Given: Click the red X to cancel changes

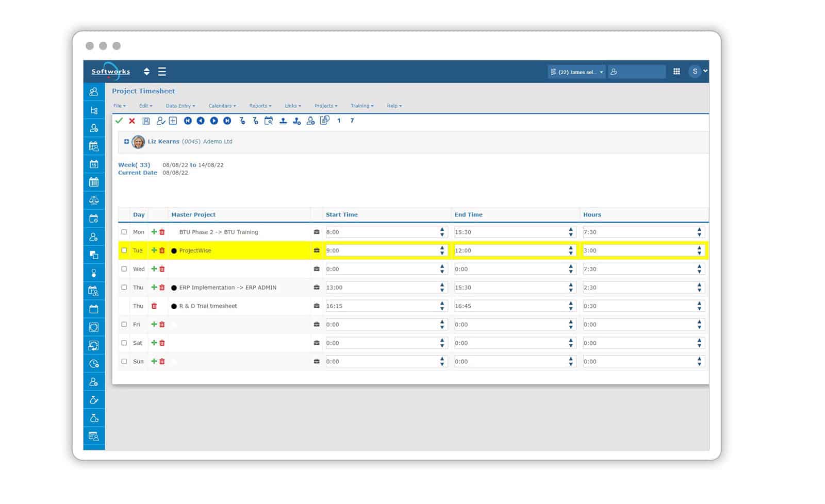Looking at the screenshot, I should tap(133, 121).
